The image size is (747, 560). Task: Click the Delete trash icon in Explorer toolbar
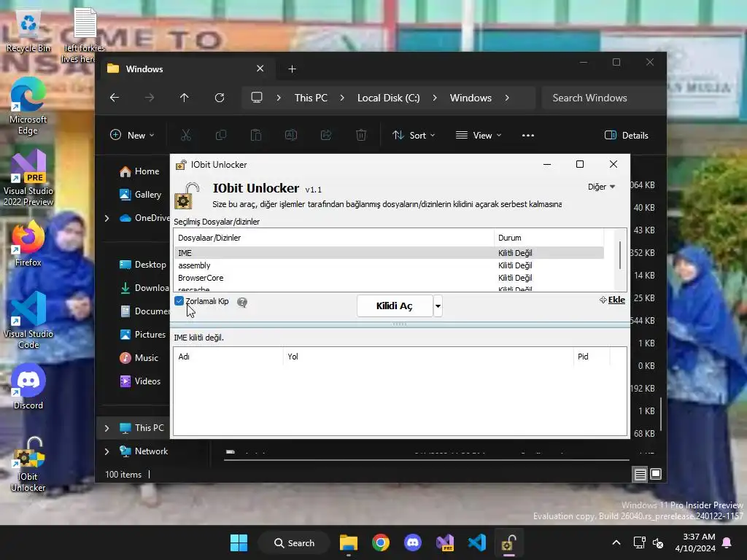pos(361,135)
